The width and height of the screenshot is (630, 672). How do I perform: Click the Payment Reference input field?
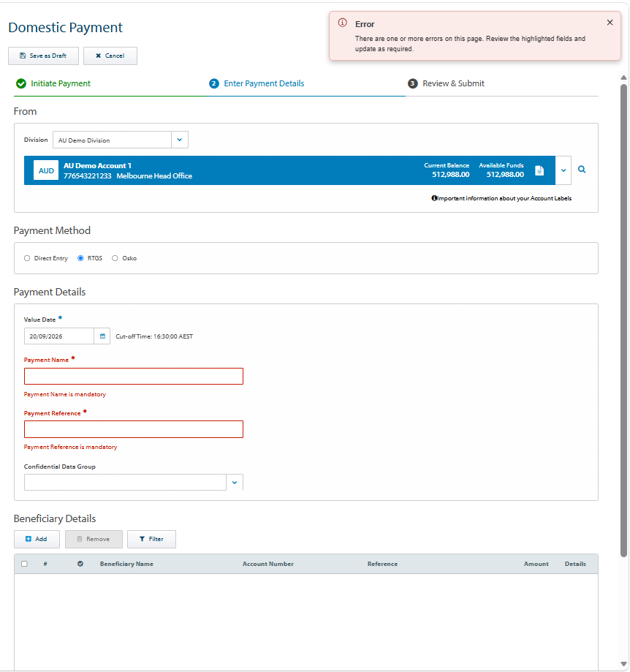[134, 429]
